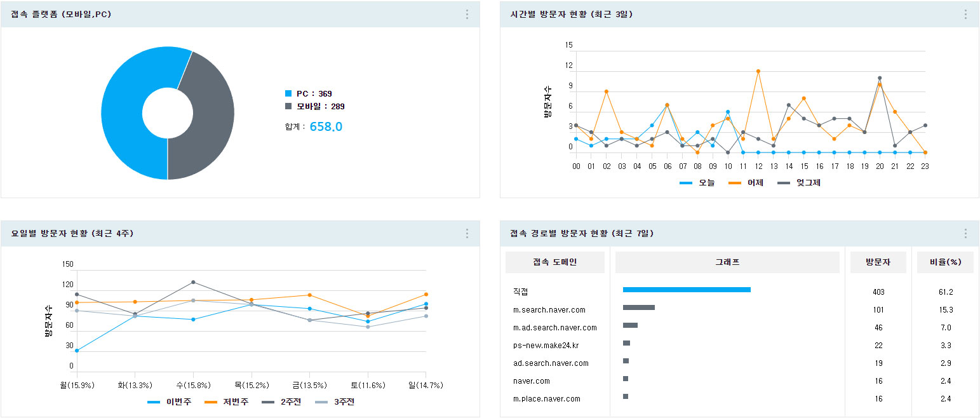The width and height of the screenshot is (980, 418).
Task: Open options menu of 접속 경로별 방문자 현황 panel
Action: [967, 233]
